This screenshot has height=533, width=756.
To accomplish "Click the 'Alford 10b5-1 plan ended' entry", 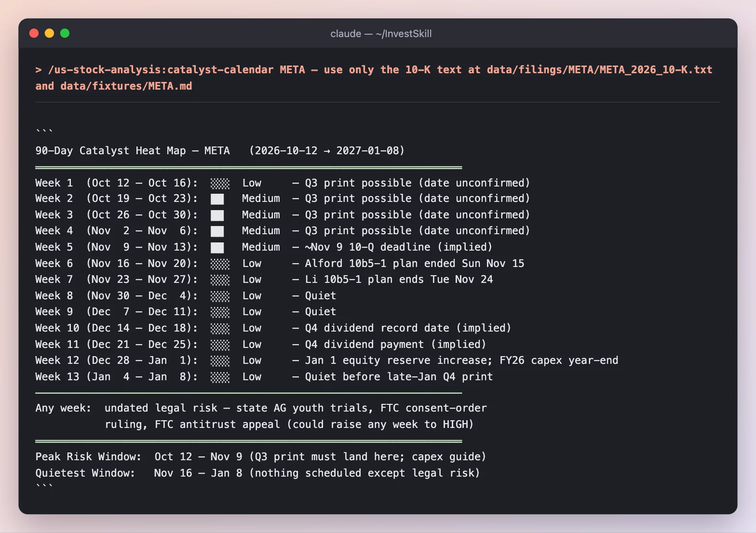I will pyautogui.click(x=380, y=264).
